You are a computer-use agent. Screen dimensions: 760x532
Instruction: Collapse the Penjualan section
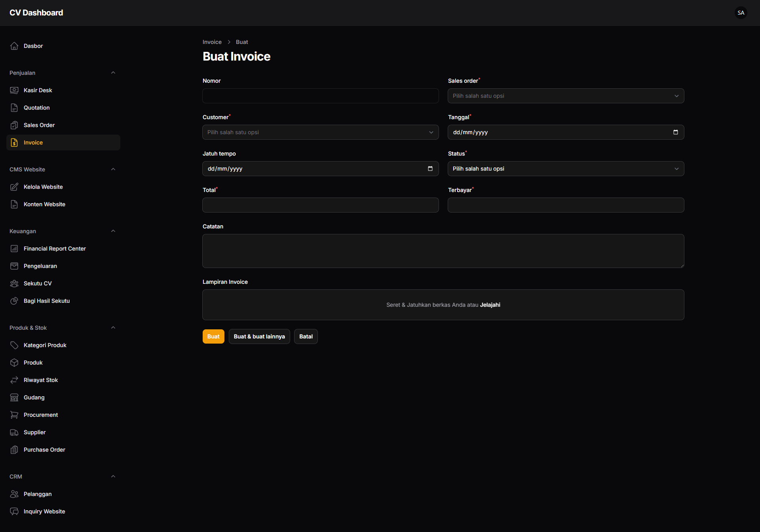tap(113, 72)
